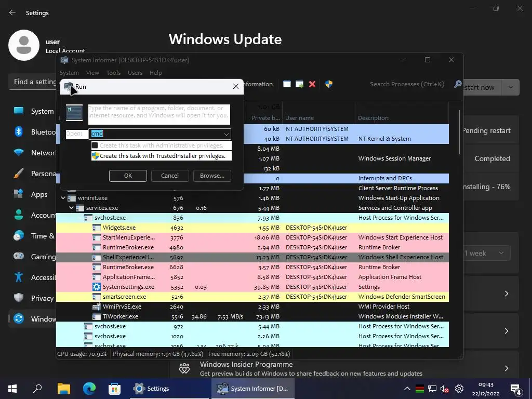Open View menu in System Informer
The height and width of the screenshot is (399, 532).
(x=92, y=73)
